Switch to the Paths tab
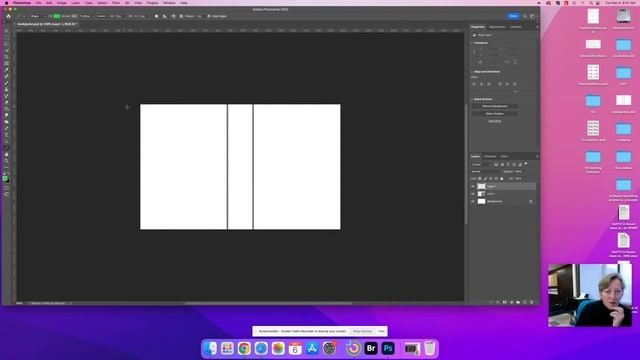This screenshot has height=360, width=640. tap(504, 156)
